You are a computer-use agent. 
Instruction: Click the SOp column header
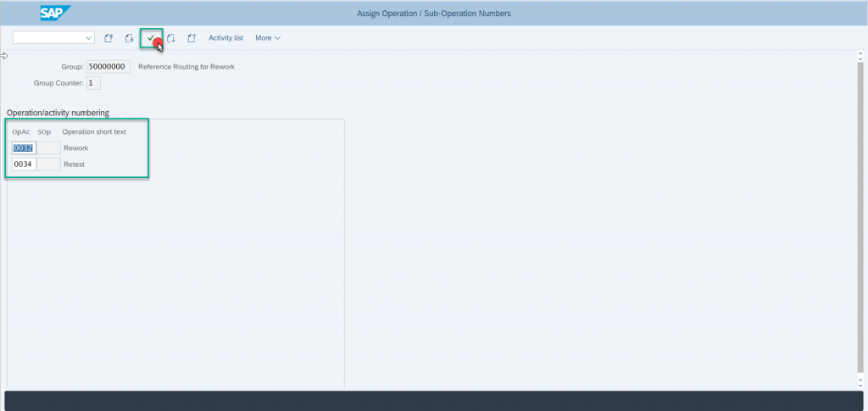point(44,132)
